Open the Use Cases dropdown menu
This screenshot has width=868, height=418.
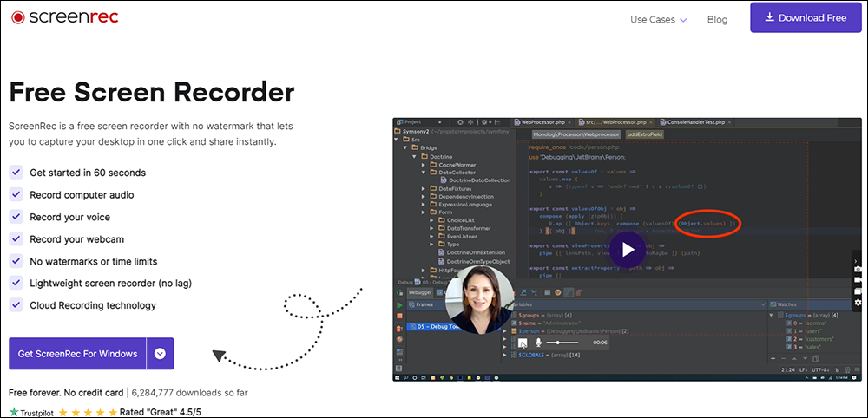point(658,19)
